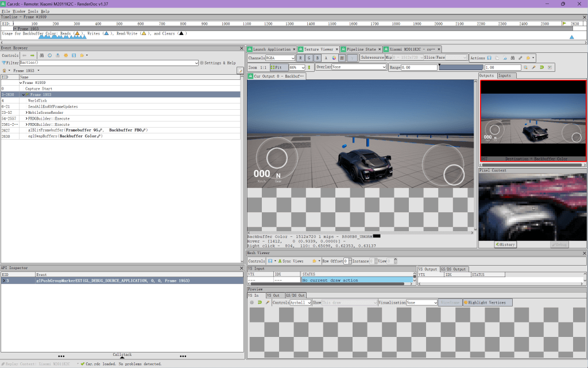
Task: Click the History button under Pixel Context
Action: pos(505,244)
